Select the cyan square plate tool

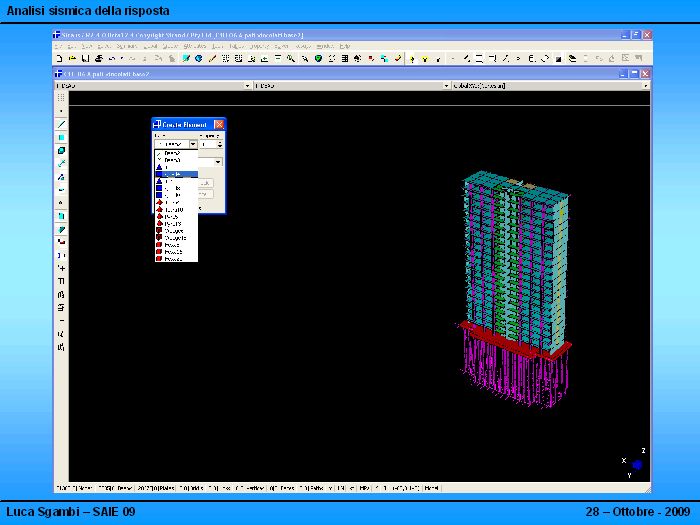pos(61,137)
